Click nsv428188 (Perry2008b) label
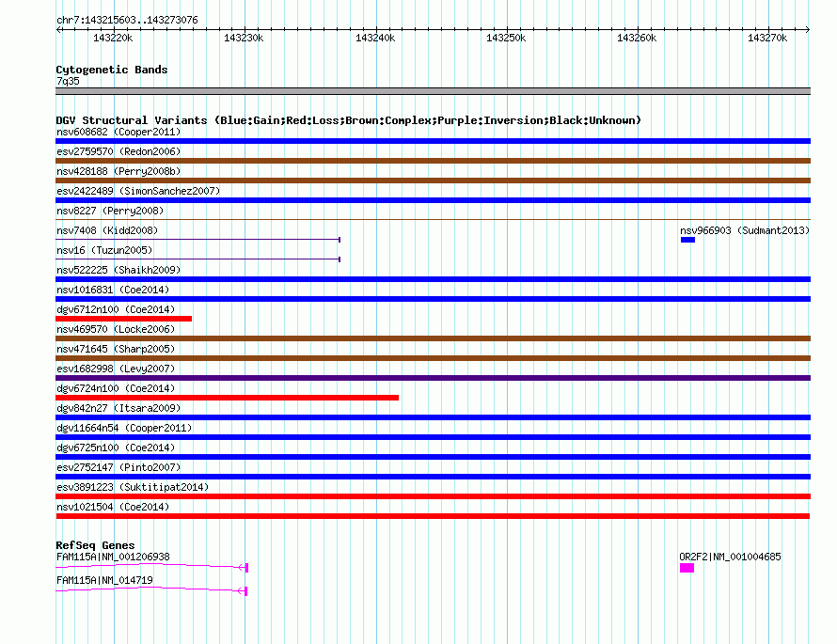This screenshot has width=837, height=644. tap(118, 171)
